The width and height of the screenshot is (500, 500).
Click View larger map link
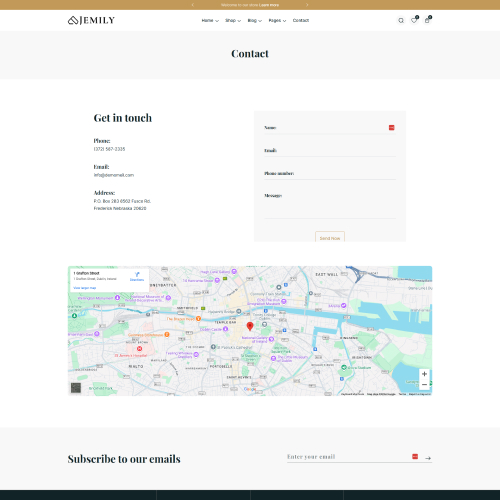(85, 288)
